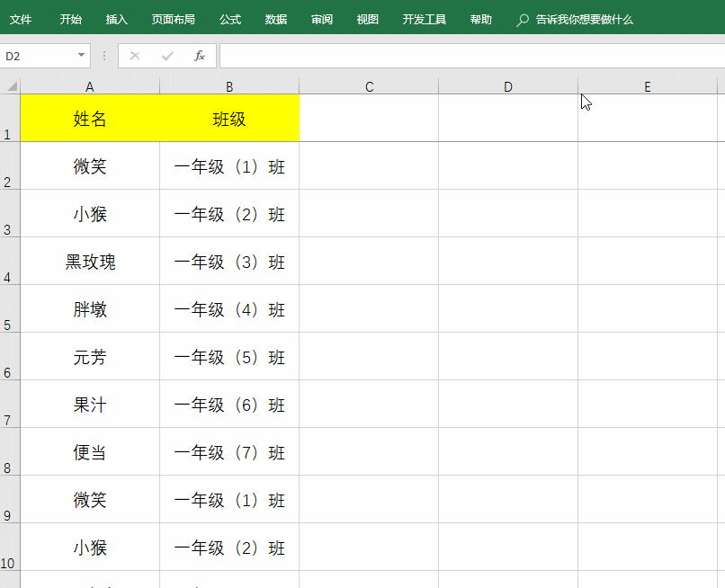The height and width of the screenshot is (588, 725).
Task: Select row 1 header
Action: point(10,118)
